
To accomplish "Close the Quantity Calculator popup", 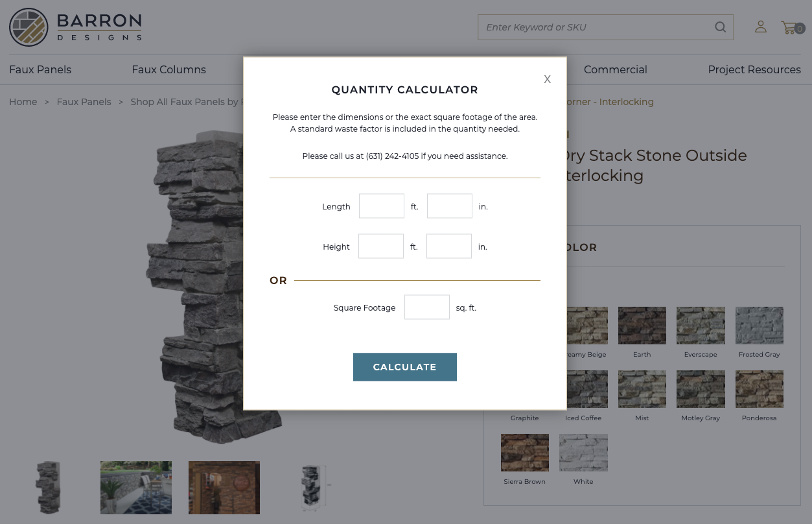I will click(x=548, y=79).
